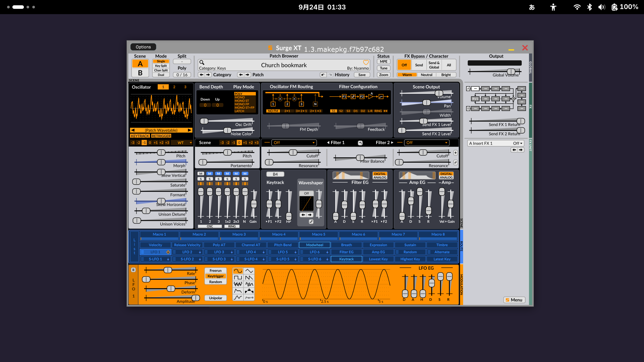
Task: Set LFO trigger mode to Freerun
Action: click(216, 270)
